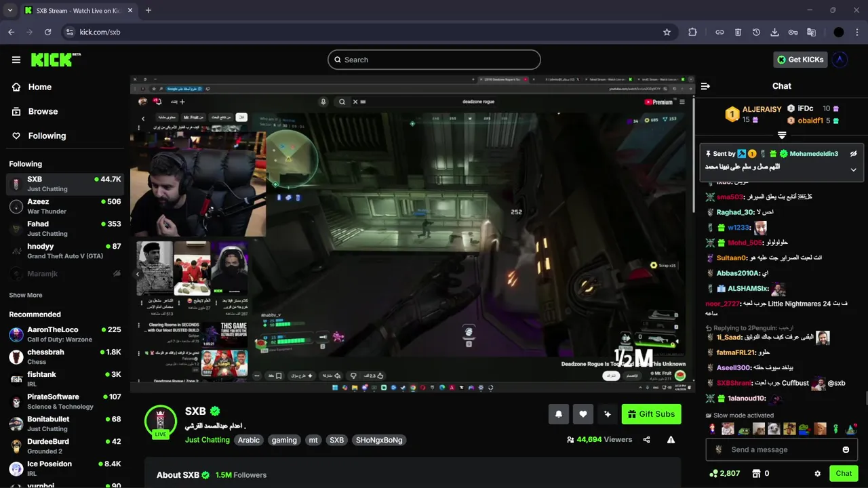Open the history extension icon in the toolbar
Viewport: 868px width, 488px height.
tap(756, 32)
